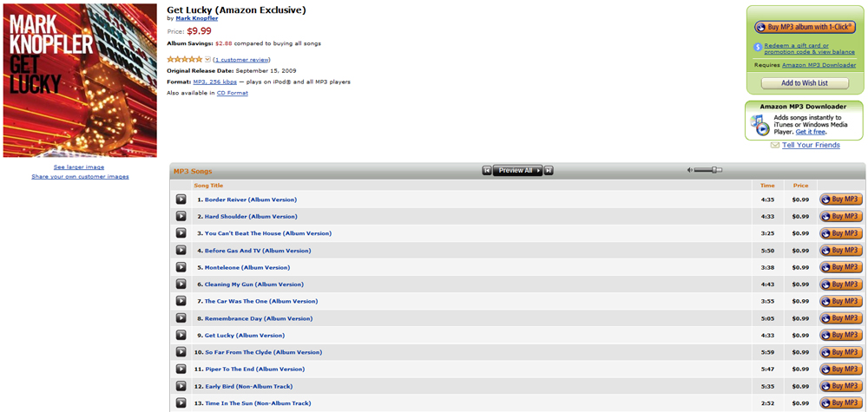Open the star rating dropdown arrow
Screen dimensions: 868x412
207,59
